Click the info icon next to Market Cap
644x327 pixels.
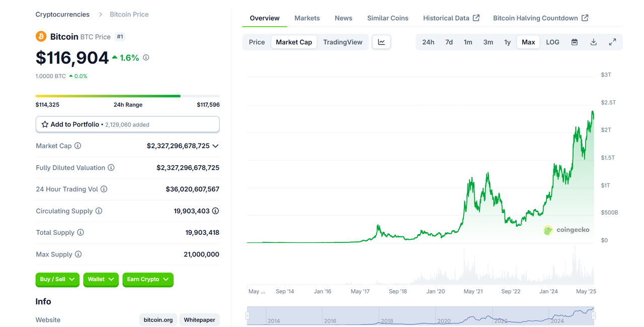tap(77, 146)
